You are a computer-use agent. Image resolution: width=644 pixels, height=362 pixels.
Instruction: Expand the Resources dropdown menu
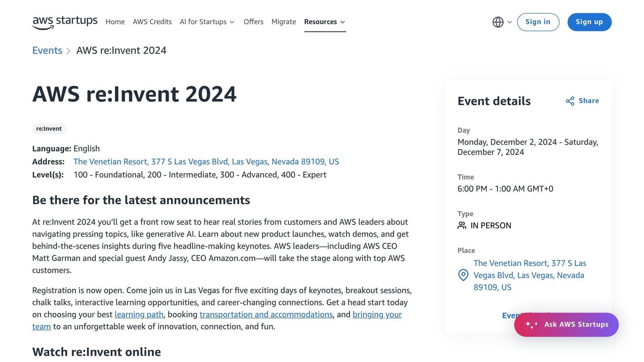point(325,22)
